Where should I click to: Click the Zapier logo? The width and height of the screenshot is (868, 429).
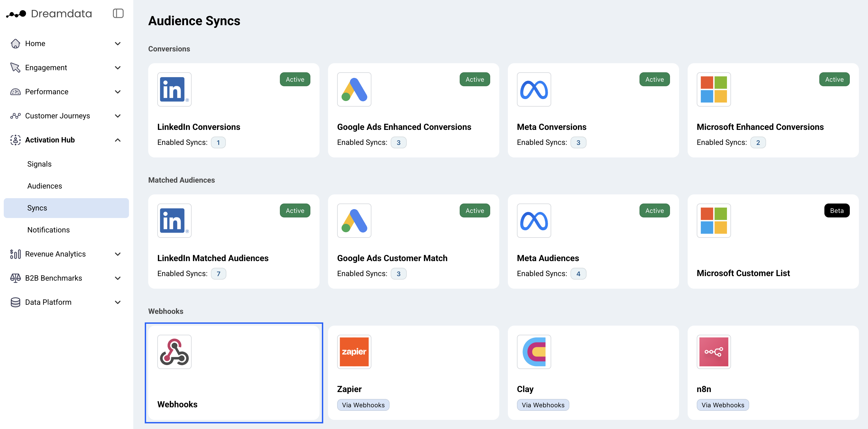coord(354,352)
